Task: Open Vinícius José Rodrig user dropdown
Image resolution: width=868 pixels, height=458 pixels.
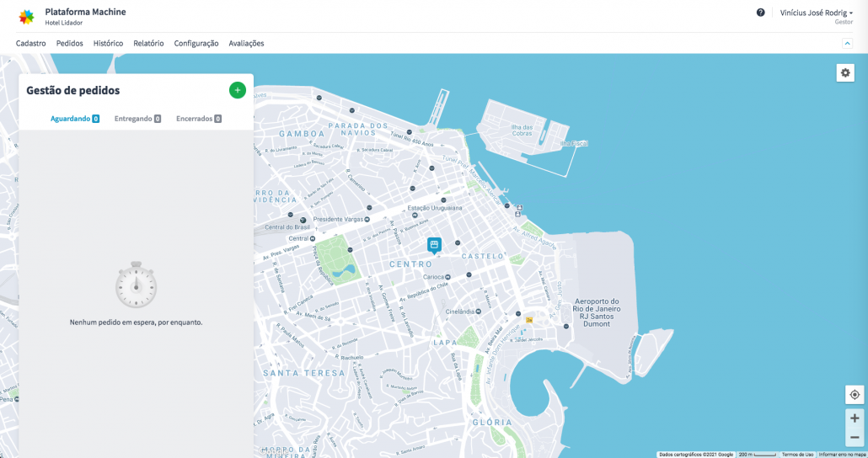Action: point(816,13)
